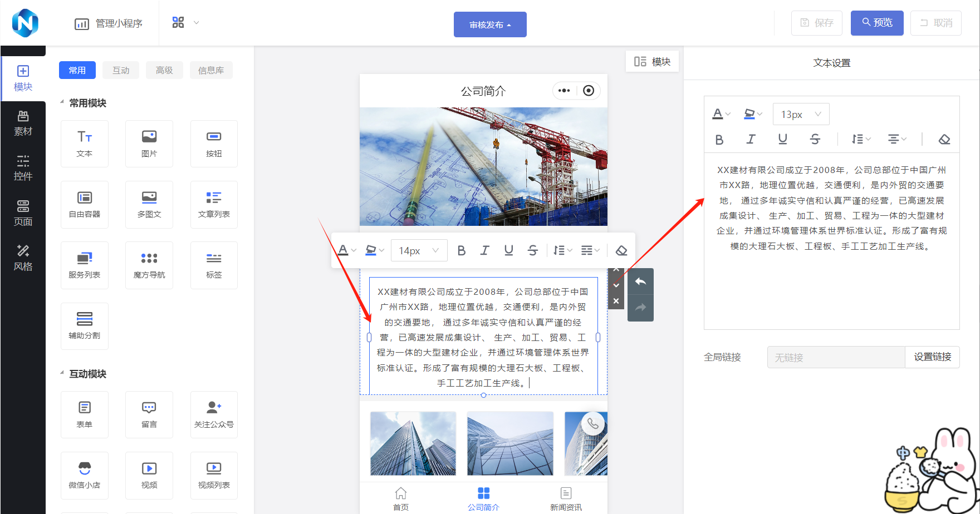Viewport: 980px width, 514px height.
Task: Click the 设置链接 button
Action: tap(932, 357)
